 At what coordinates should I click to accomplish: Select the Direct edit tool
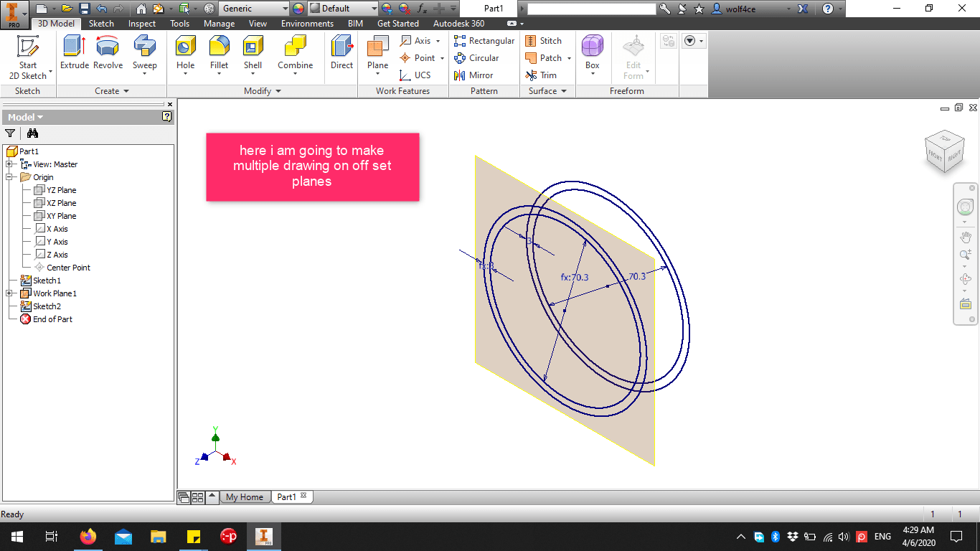[341, 53]
